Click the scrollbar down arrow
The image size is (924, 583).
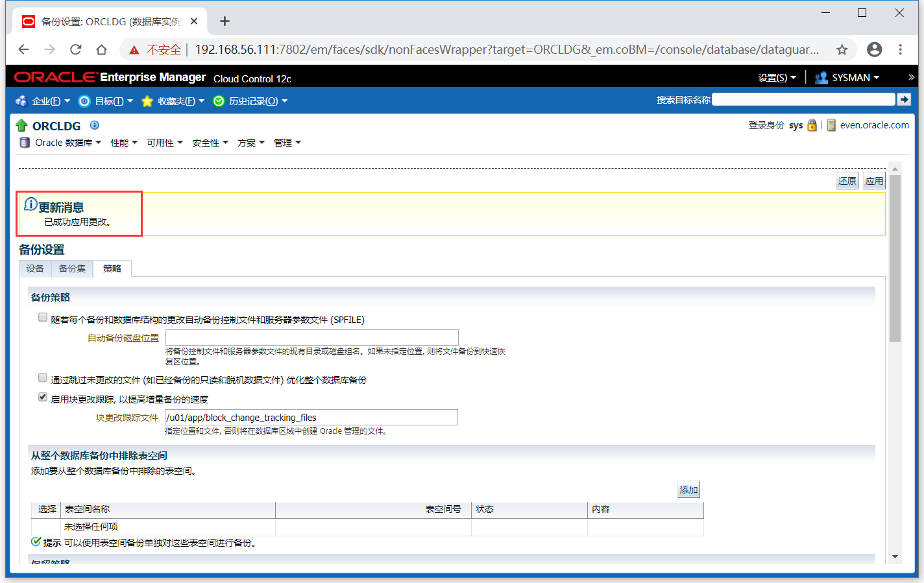[895, 556]
